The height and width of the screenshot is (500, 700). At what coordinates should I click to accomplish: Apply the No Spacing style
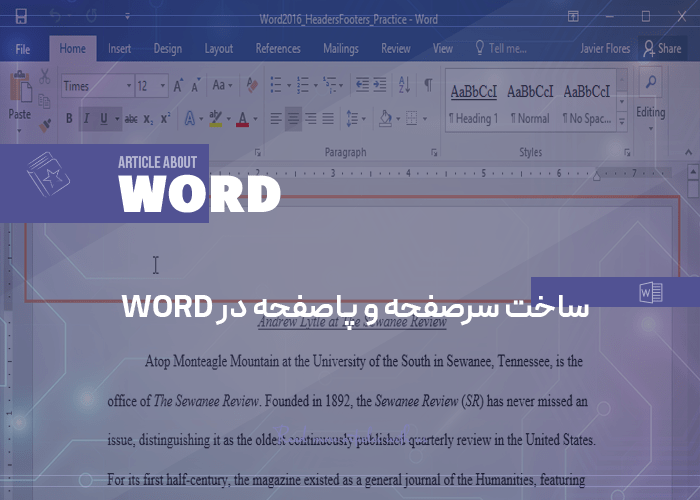587,104
